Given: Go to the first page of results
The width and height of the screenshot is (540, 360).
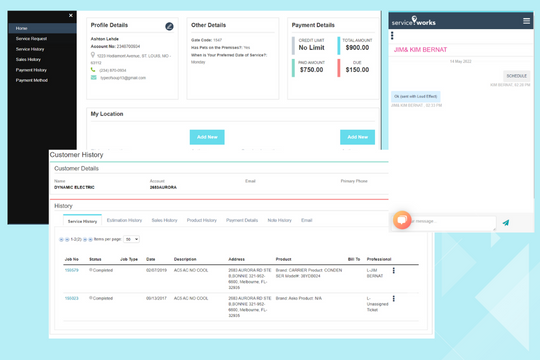Looking at the screenshot, I should [61, 239].
